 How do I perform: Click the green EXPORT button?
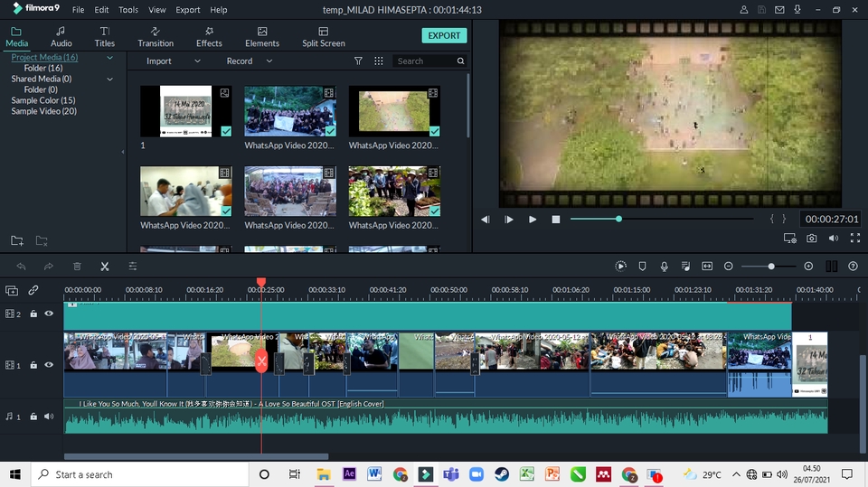point(444,35)
